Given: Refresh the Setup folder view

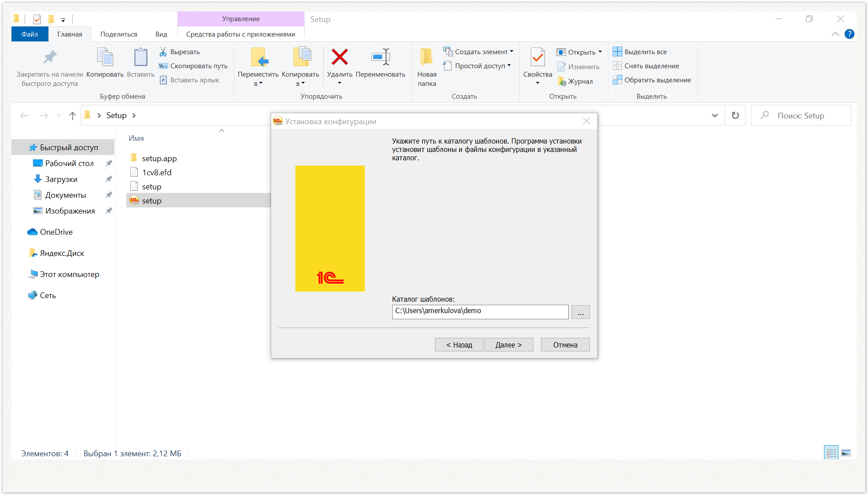Looking at the screenshot, I should pos(735,115).
